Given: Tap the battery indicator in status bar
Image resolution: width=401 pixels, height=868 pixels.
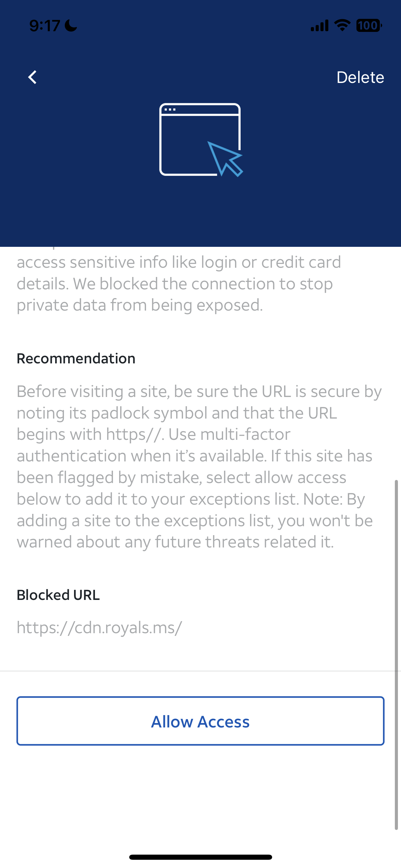Looking at the screenshot, I should click(369, 25).
